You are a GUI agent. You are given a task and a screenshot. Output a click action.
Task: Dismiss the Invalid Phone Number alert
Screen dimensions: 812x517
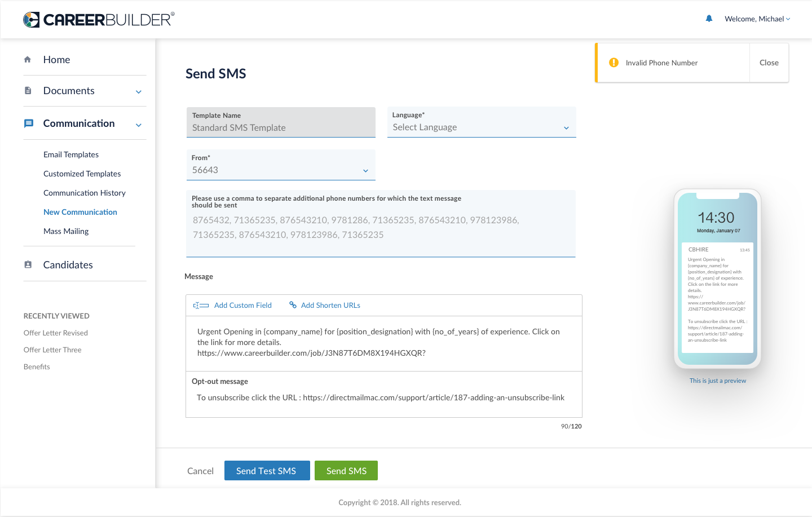769,63
